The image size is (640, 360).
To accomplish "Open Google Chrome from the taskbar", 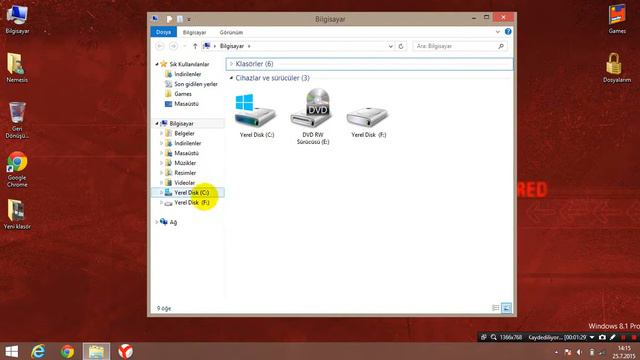I will (x=67, y=351).
